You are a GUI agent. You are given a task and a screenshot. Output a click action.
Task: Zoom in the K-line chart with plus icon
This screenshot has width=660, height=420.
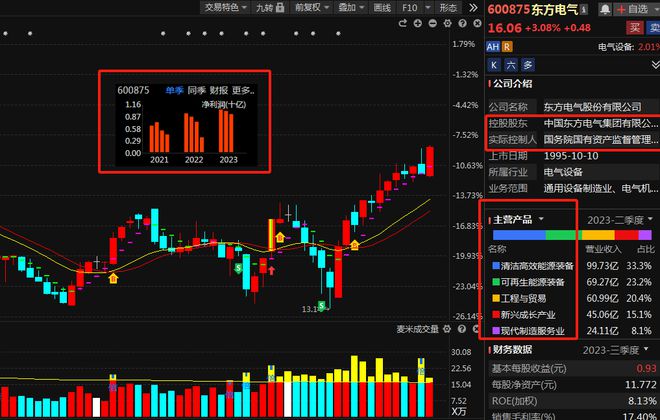pos(417,24)
